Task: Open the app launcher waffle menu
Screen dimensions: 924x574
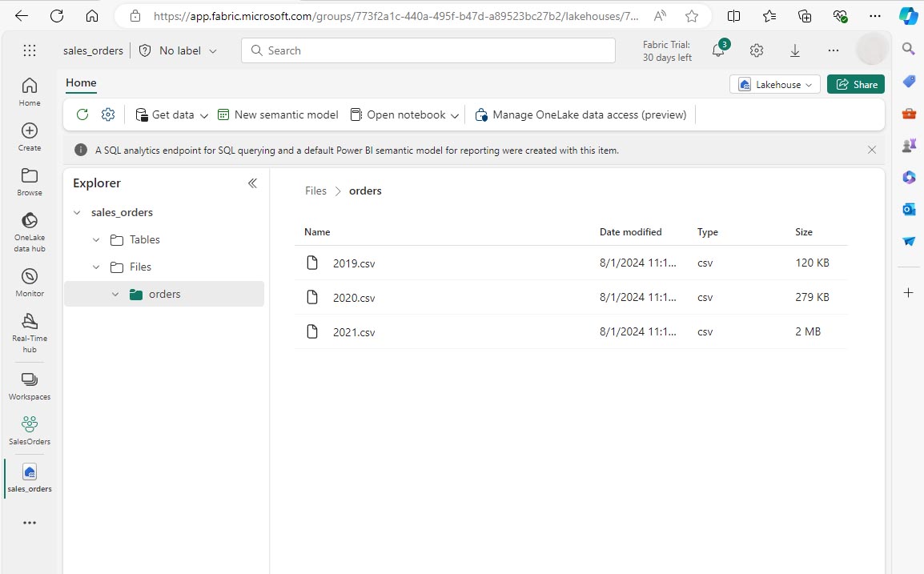Action: [30, 50]
